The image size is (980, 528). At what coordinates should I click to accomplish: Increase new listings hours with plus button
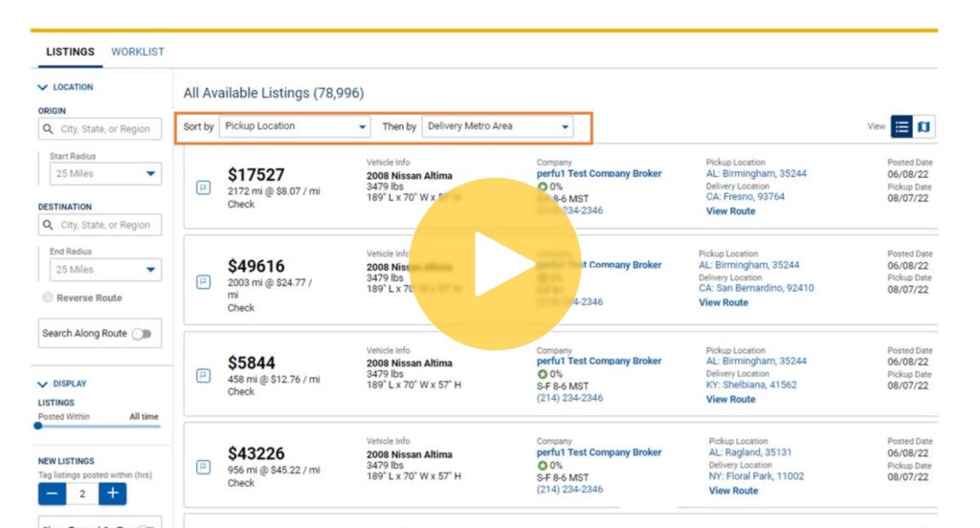pos(113,494)
